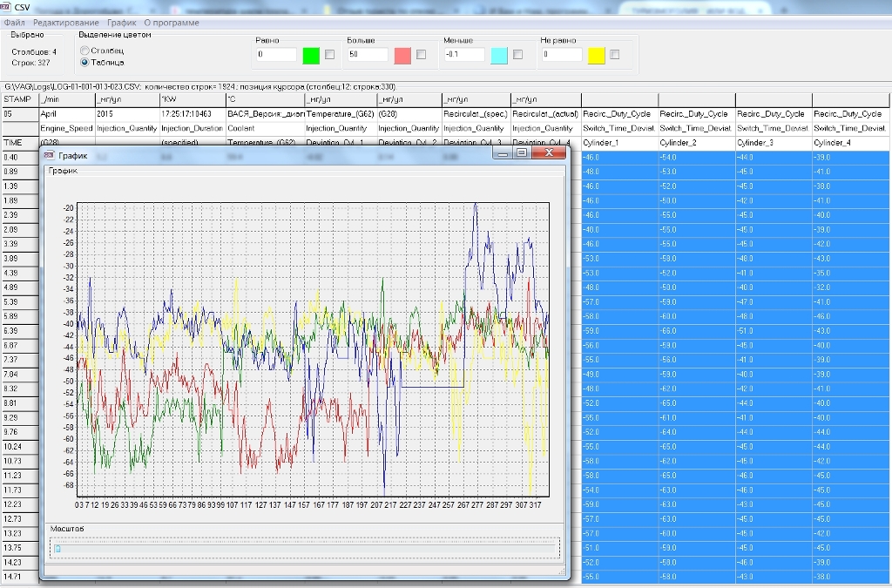The height and width of the screenshot is (588, 892).
Task: Click the red Больше color swatch
Action: coord(402,55)
